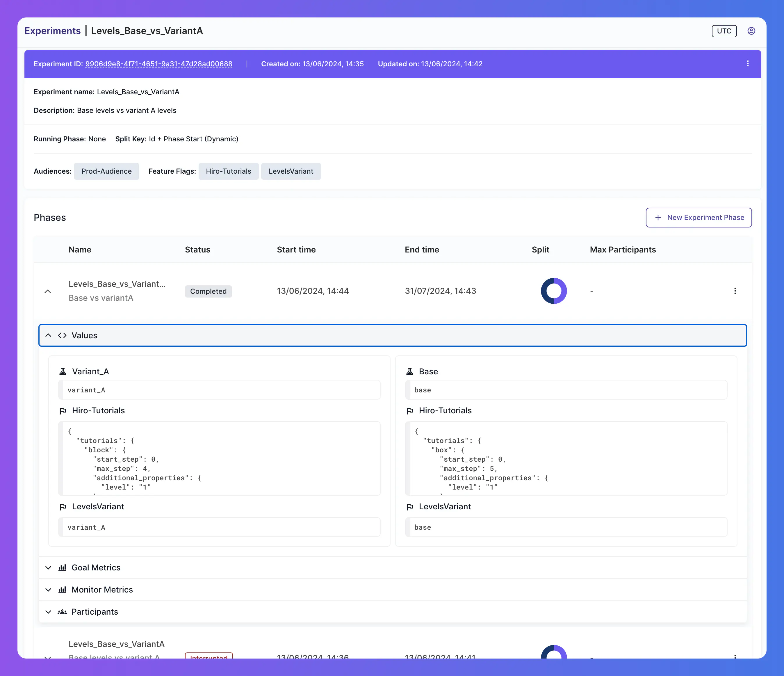
Task: Click the End time column header
Action: tap(422, 250)
